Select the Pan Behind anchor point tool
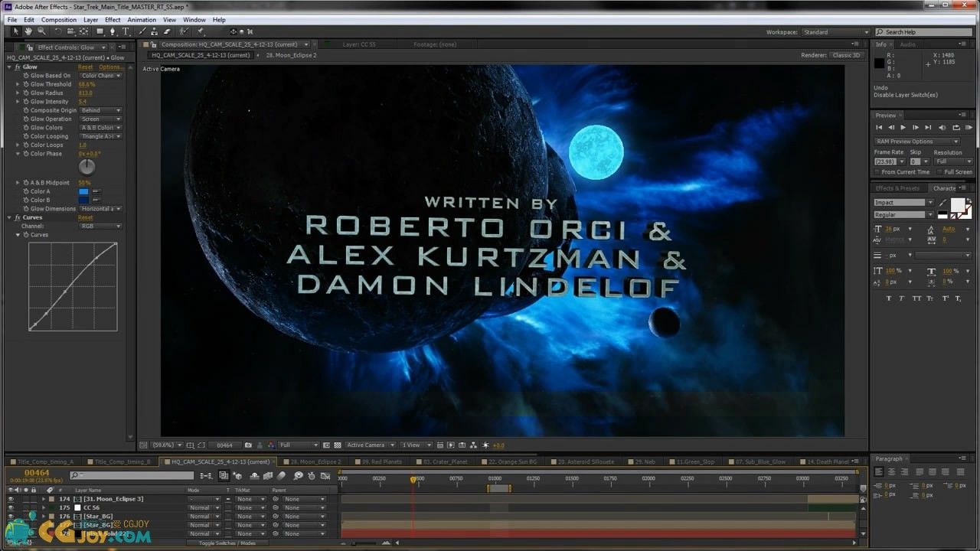This screenshot has width=980, height=551. (85, 31)
